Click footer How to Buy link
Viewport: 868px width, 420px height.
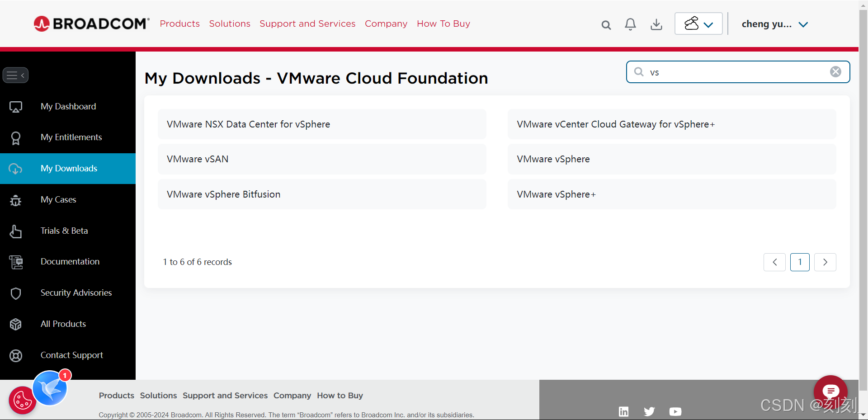pos(340,396)
